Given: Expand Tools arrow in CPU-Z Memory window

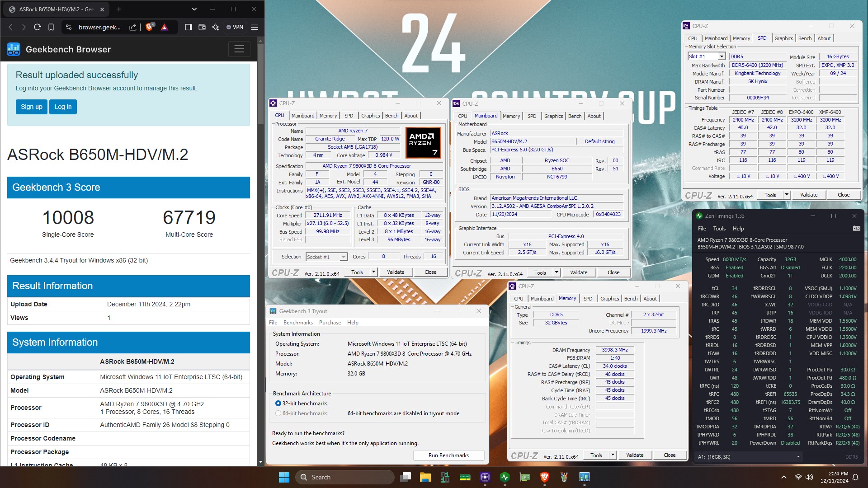Looking at the screenshot, I should pyautogui.click(x=613, y=455).
